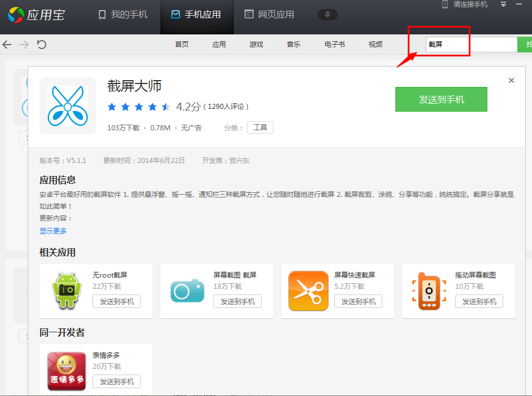The width and height of the screenshot is (532, 396).
Task: Click the 0.78M file size text
Action: click(x=160, y=127)
